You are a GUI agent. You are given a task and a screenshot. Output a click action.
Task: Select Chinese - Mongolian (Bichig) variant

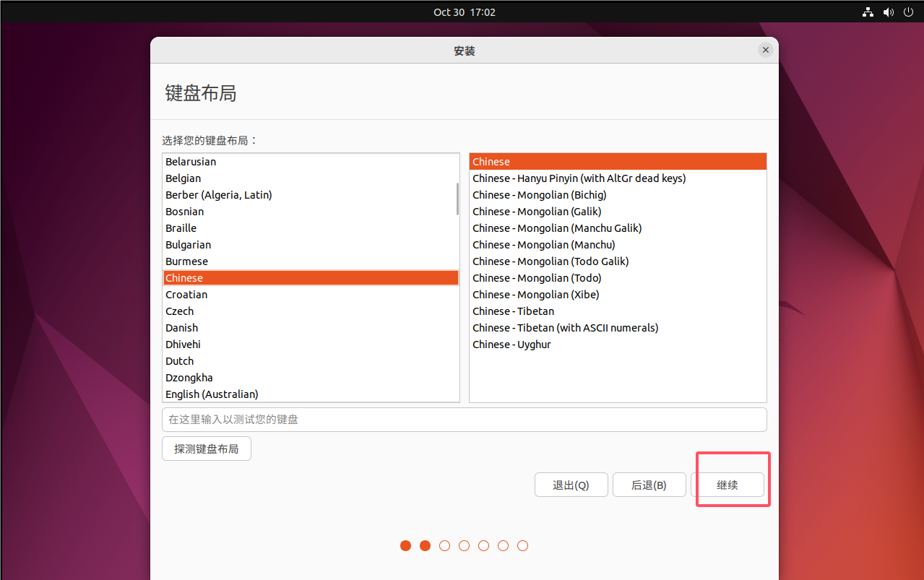tap(618, 195)
